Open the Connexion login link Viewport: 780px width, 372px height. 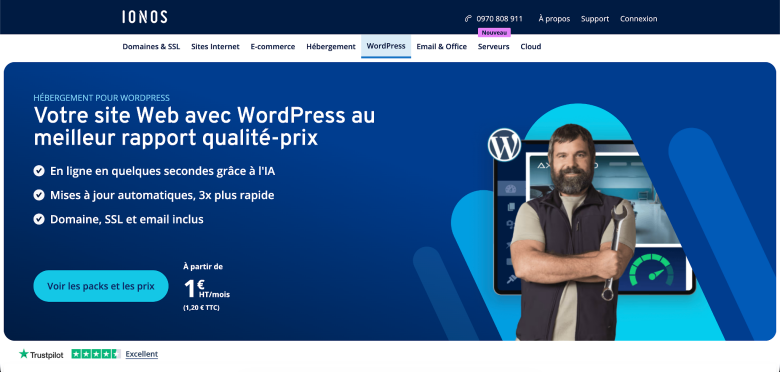coord(638,19)
